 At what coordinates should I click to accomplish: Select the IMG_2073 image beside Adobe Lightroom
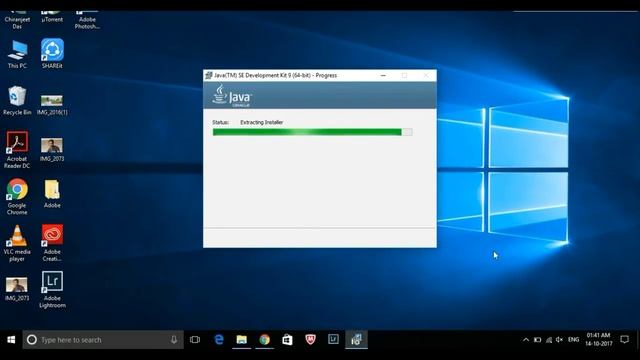17,289
